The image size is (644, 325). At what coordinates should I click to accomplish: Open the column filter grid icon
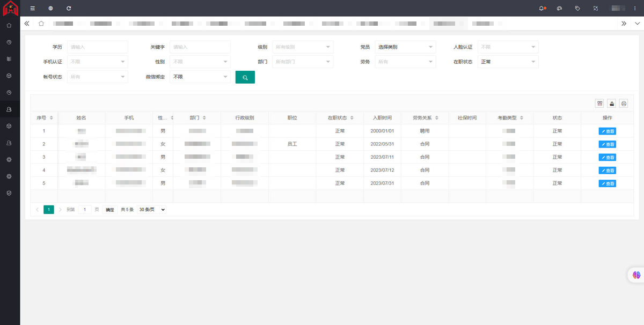coord(599,104)
